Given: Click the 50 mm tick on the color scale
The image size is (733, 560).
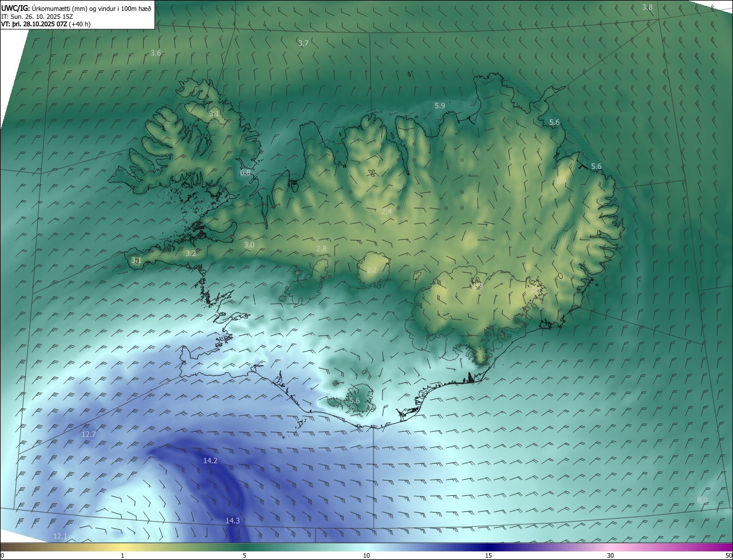Looking at the screenshot, I should coord(728,555).
